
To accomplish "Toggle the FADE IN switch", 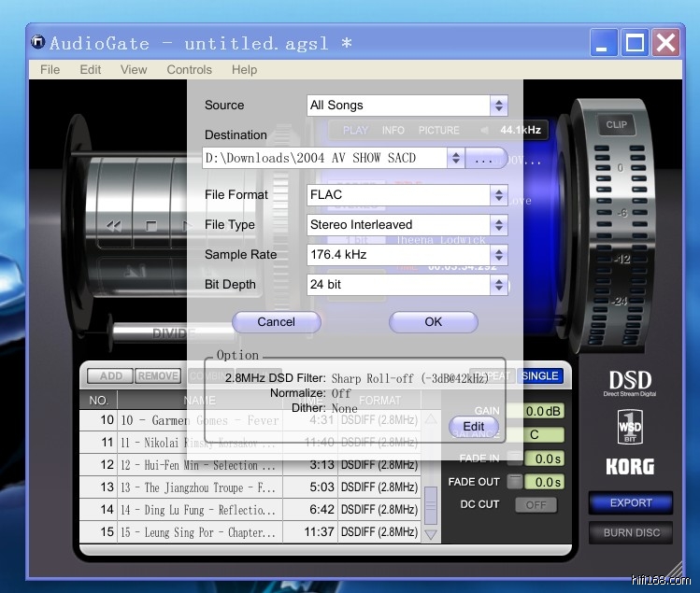I will pyautogui.click(x=514, y=459).
